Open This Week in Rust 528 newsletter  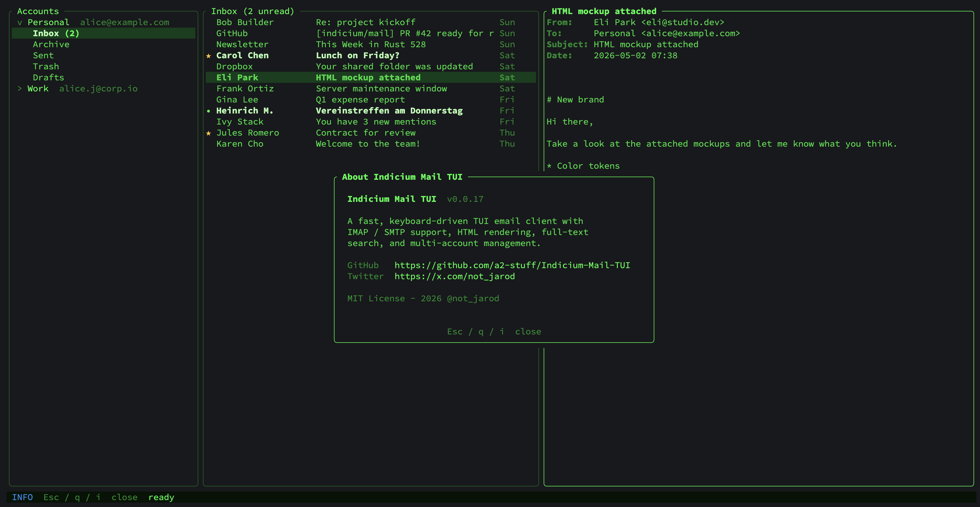pos(371,44)
